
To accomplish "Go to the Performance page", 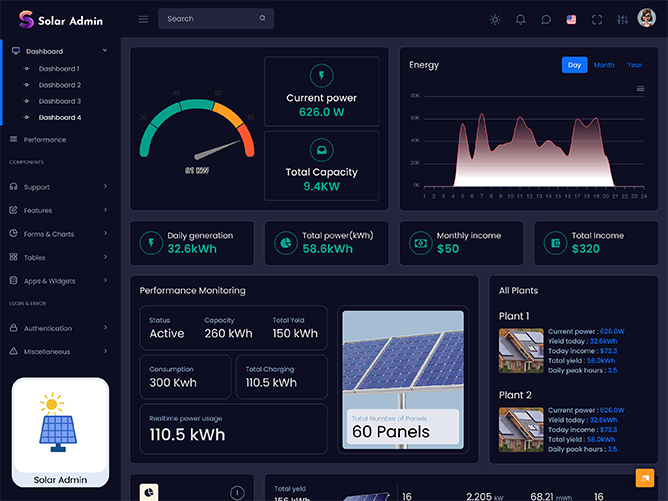I will pyautogui.click(x=45, y=140).
